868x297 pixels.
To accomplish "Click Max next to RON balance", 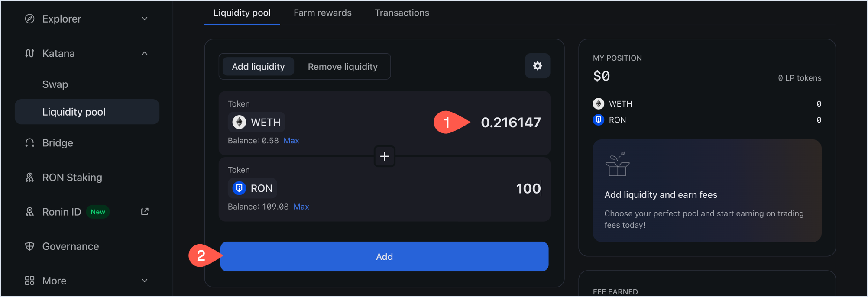I will [301, 207].
